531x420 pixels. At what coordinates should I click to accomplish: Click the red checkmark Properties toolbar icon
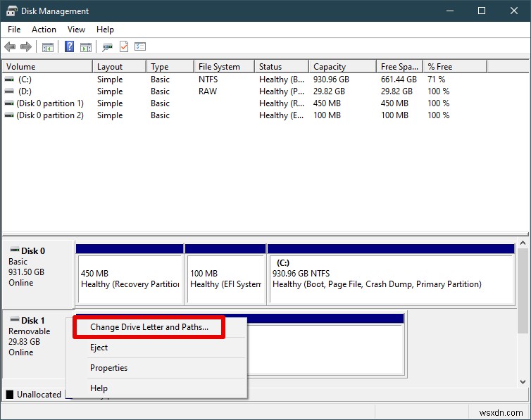click(124, 46)
